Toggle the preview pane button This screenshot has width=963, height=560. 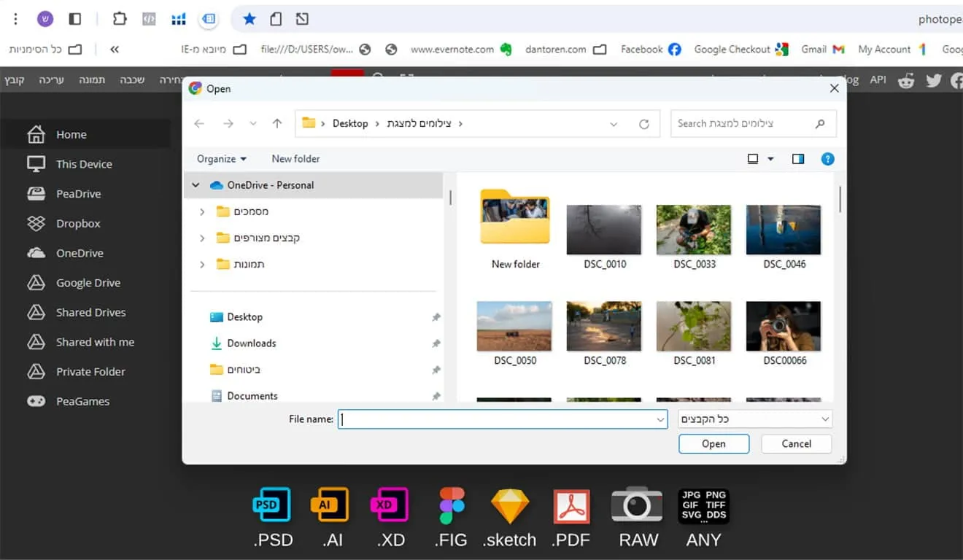pos(798,159)
